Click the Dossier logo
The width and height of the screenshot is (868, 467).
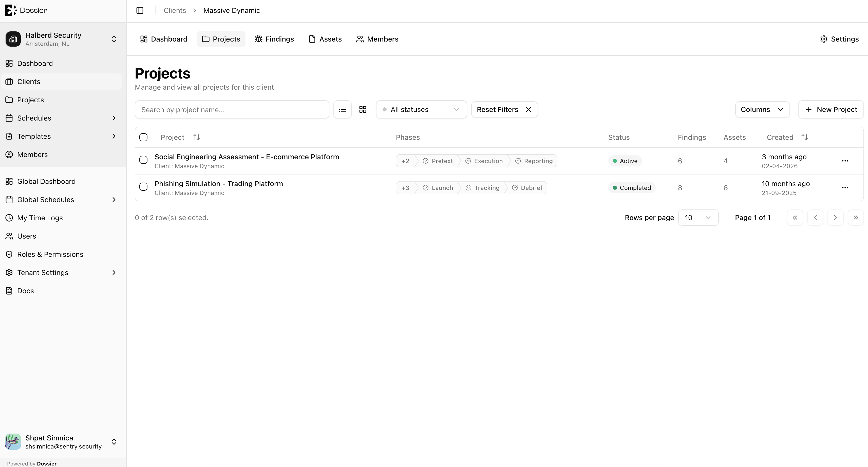pos(26,10)
